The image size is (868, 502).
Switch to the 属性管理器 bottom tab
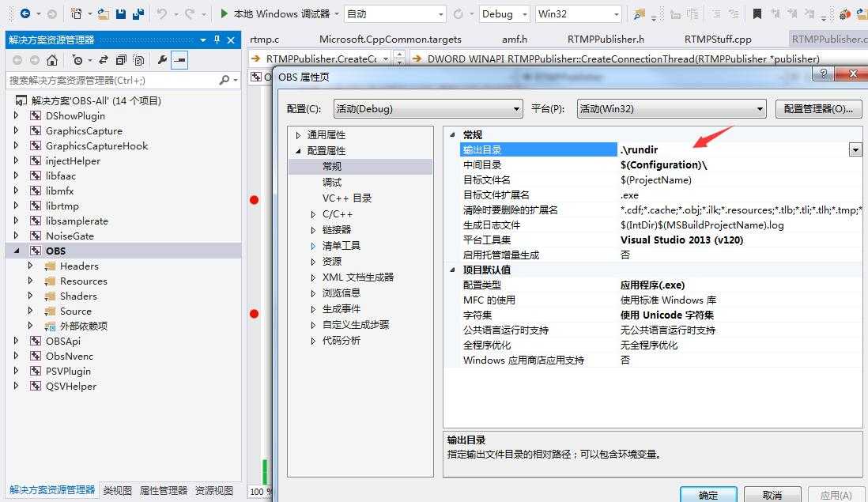(164, 490)
